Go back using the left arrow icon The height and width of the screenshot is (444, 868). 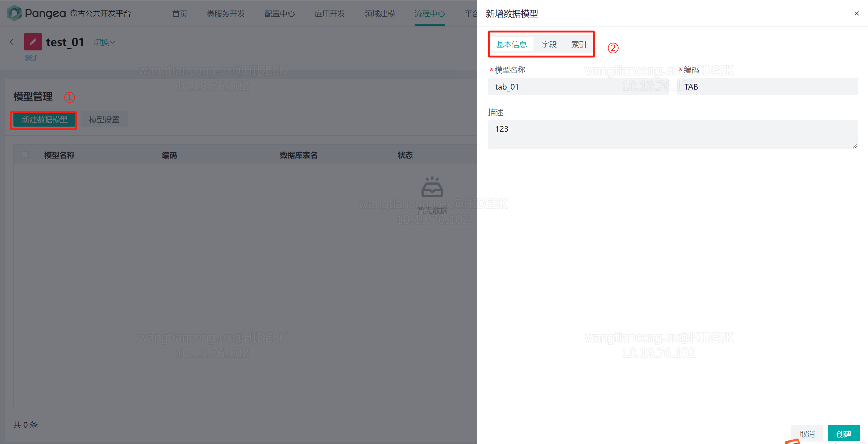12,42
